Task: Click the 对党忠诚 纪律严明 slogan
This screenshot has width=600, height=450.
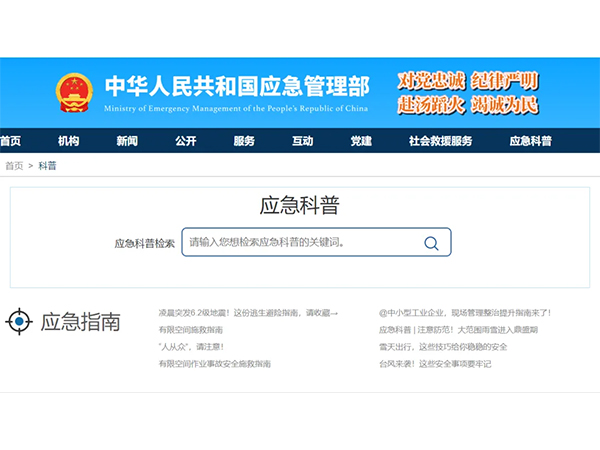Action: coord(468,81)
